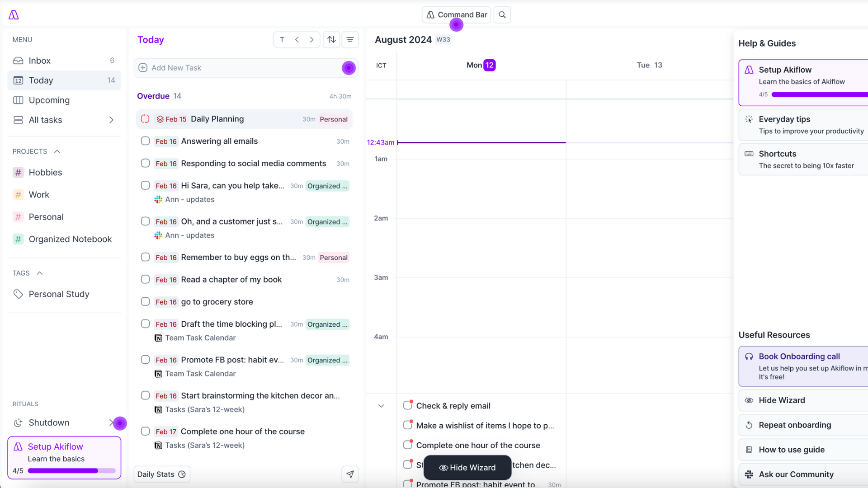This screenshot has width=868, height=488.
Task: Expand the All tasks submenu
Action: (111, 120)
